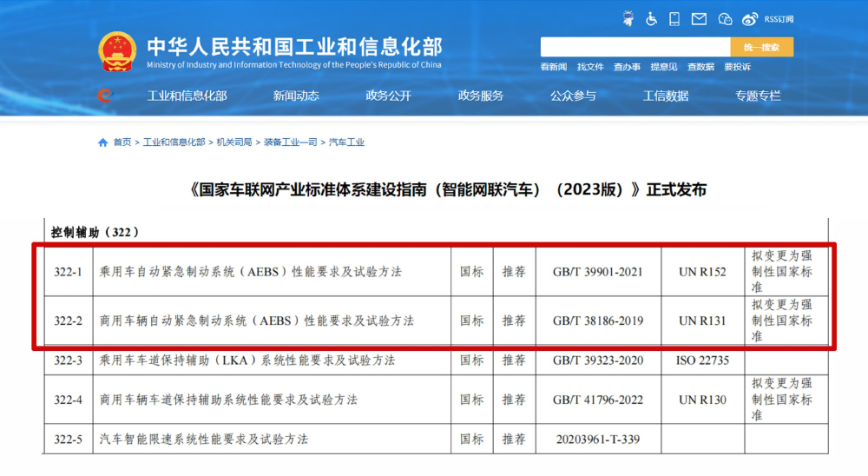Click the cell numbered 322-4
Screen dimensions: 868x476
[68, 400]
